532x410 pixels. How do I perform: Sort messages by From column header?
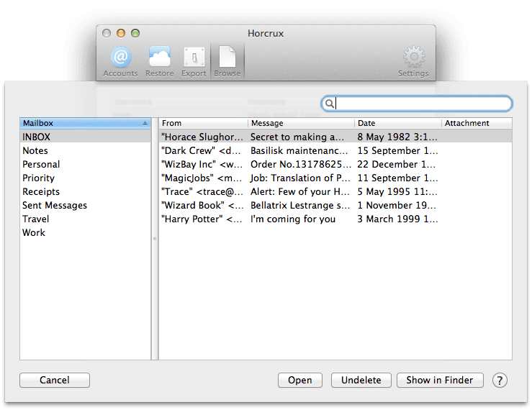pos(203,123)
